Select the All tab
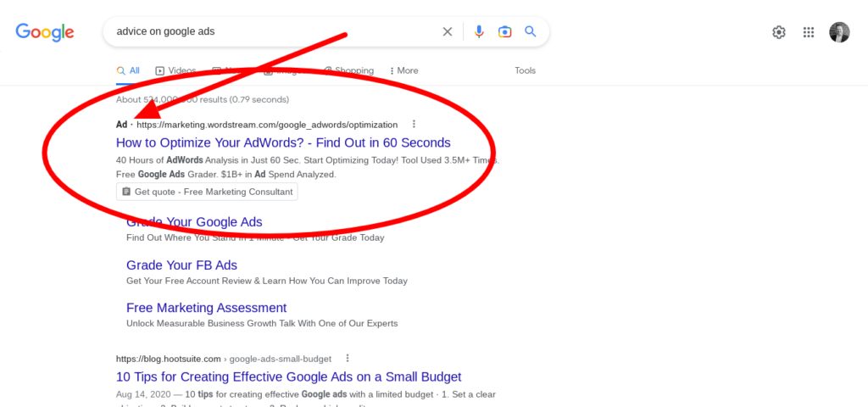The image size is (868, 407). (128, 71)
